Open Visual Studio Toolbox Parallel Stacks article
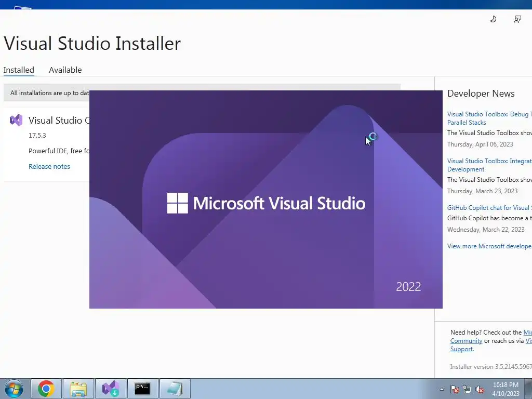The width and height of the screenshot is (532, 399). (x=489, y=118)
